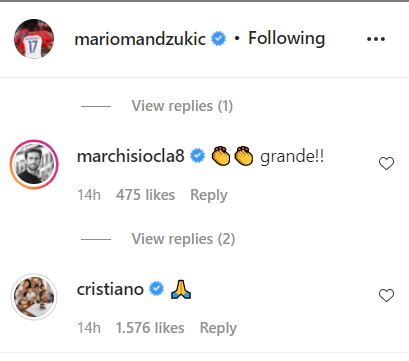Click mariomandzukic's verified badge
Screen dimensions: 409x361
[x=219, y=39]
